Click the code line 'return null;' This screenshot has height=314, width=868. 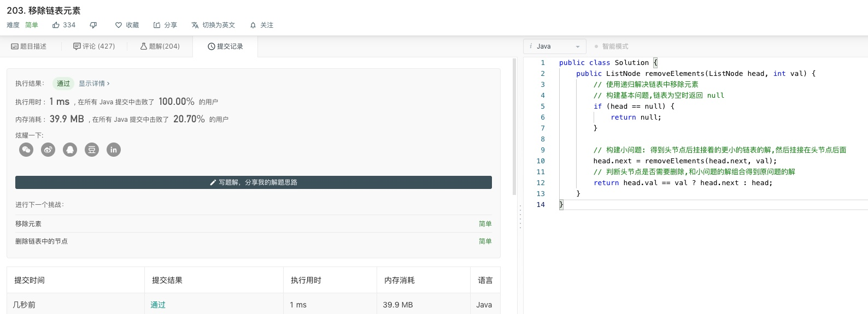[636, 117]
